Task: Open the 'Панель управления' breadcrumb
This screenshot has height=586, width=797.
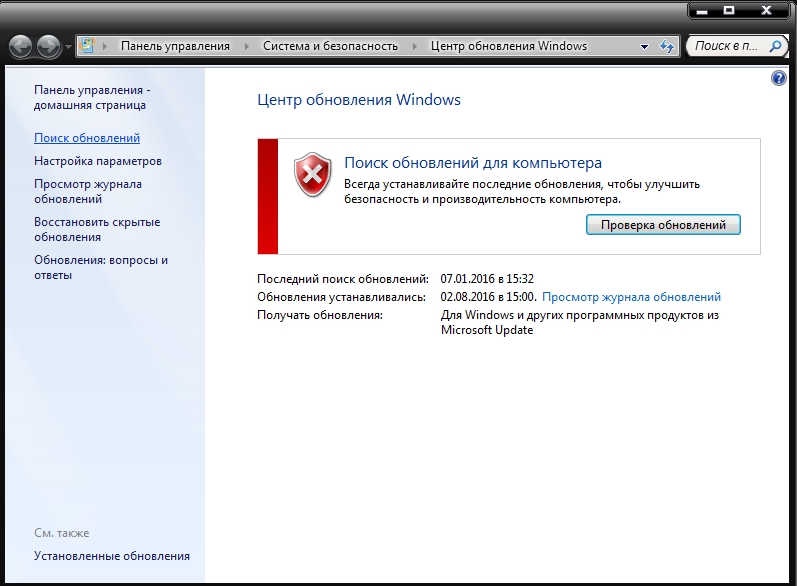Action: [x=175, y=46]
